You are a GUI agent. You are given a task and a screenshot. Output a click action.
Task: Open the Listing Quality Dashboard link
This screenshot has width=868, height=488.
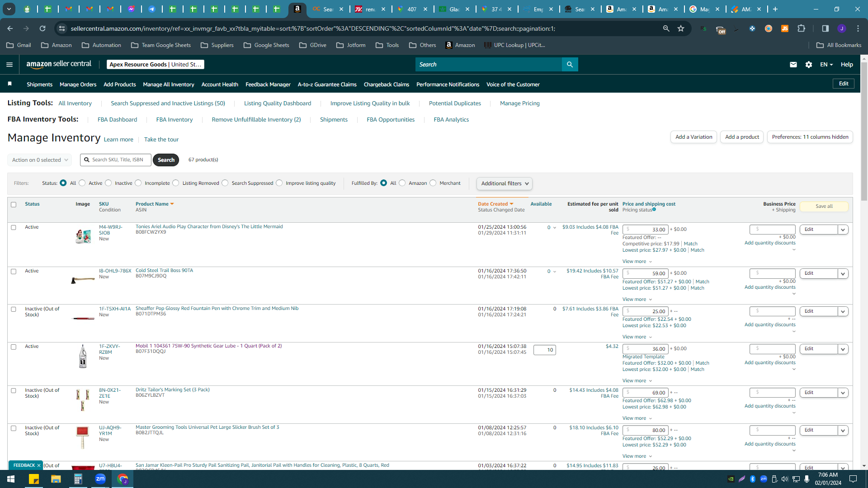click(278, 103)
